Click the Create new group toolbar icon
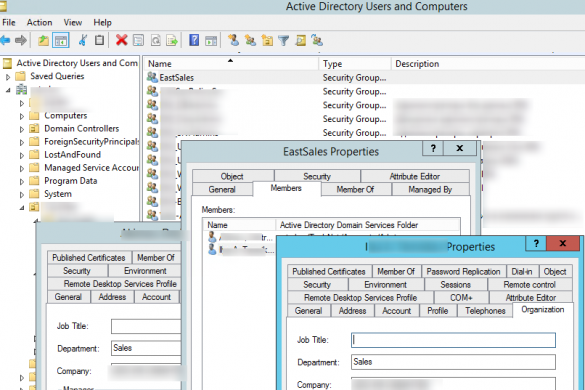 (250, 40)
